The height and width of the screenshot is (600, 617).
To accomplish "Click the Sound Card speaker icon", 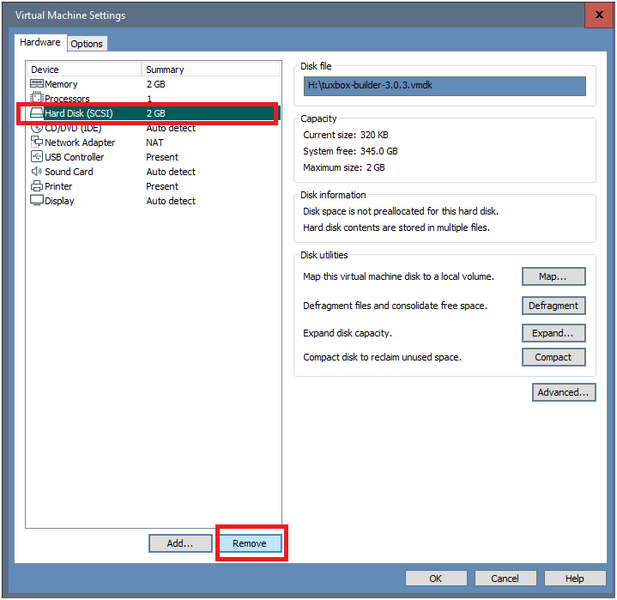I will pyautogui.click(x=37, y=172).
